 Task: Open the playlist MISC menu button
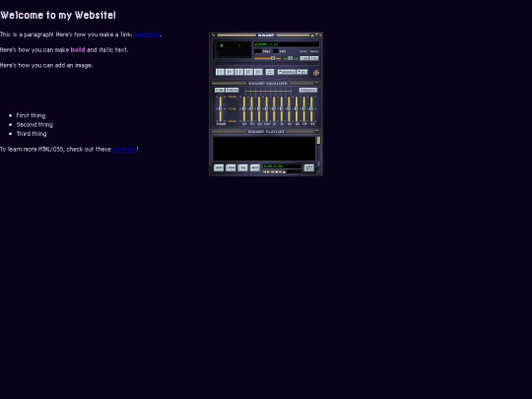click(255, 167)
